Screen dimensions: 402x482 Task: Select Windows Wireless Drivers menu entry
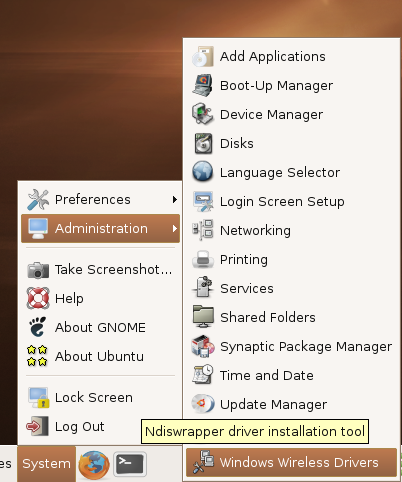(x=291, y=462)
